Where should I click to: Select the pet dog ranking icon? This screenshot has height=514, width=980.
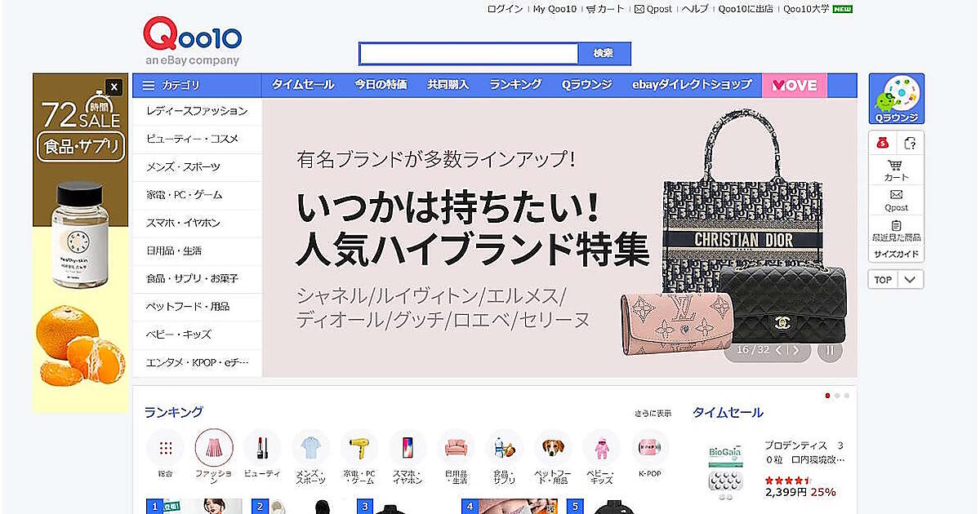point(553,448)
